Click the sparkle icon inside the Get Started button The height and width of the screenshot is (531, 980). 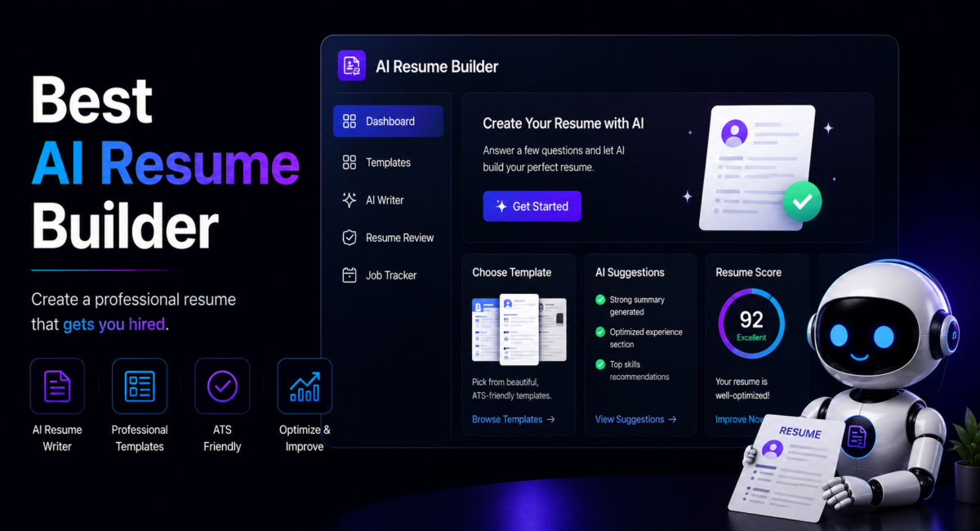(x=501, y=207)
